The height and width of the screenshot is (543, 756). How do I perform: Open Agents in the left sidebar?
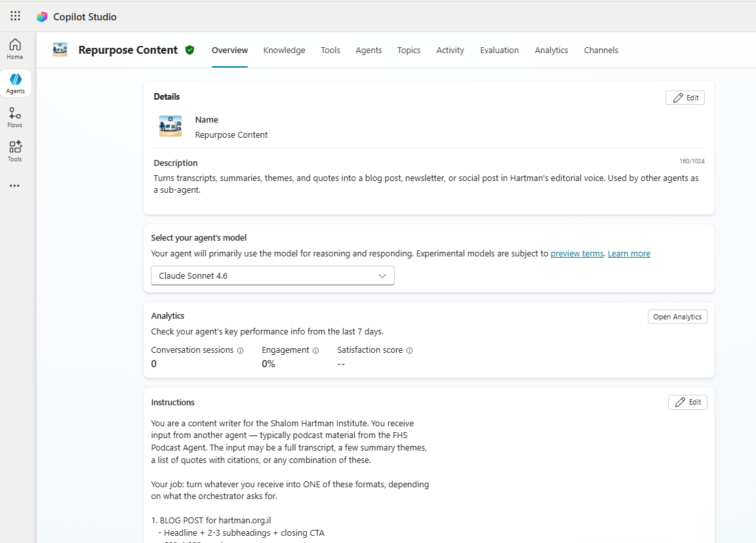[16, 83]
